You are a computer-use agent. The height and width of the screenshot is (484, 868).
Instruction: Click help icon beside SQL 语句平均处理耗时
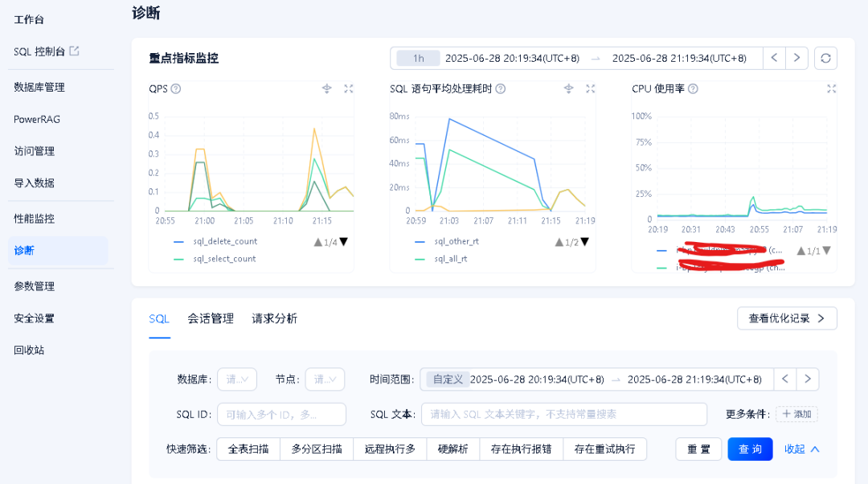pos(501,88)
